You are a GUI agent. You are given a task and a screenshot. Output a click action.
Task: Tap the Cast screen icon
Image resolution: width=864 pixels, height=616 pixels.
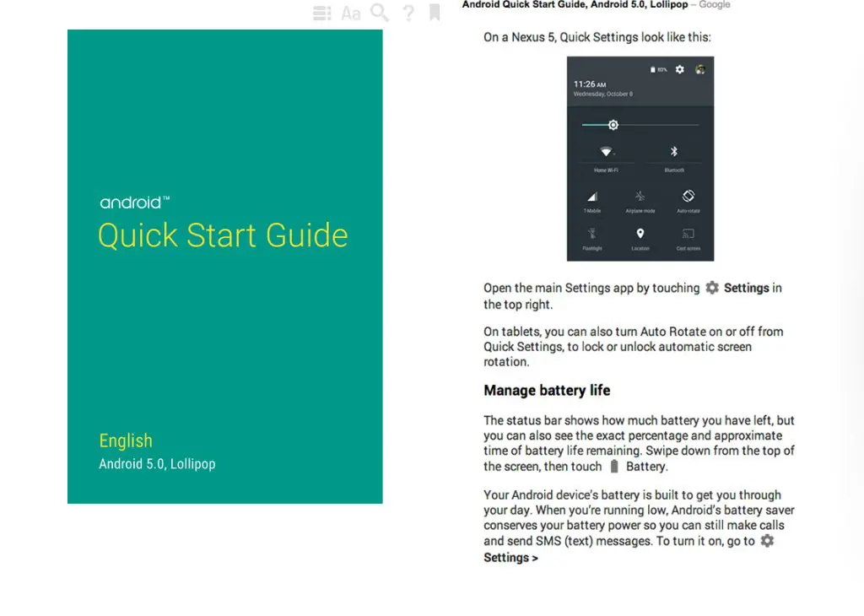click(688, 234)
